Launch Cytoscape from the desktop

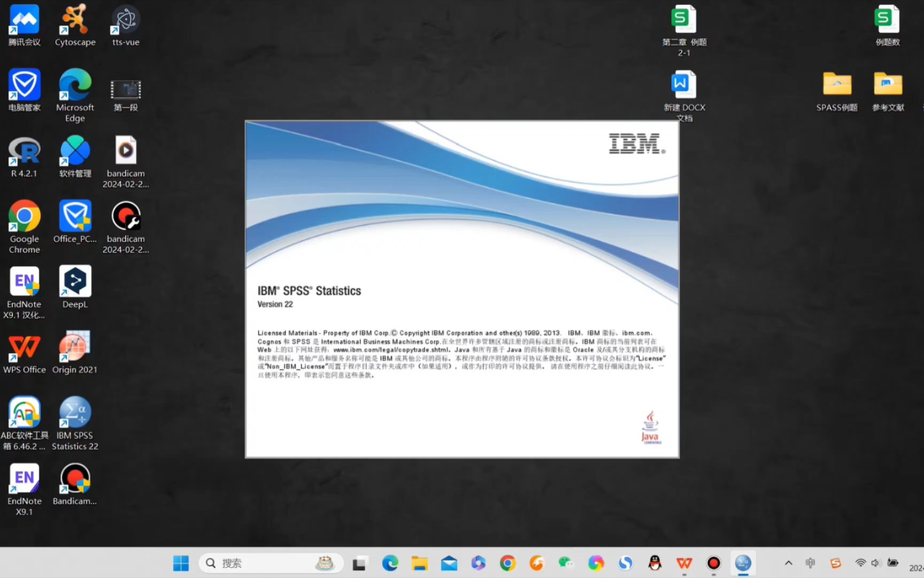[75, 26]
